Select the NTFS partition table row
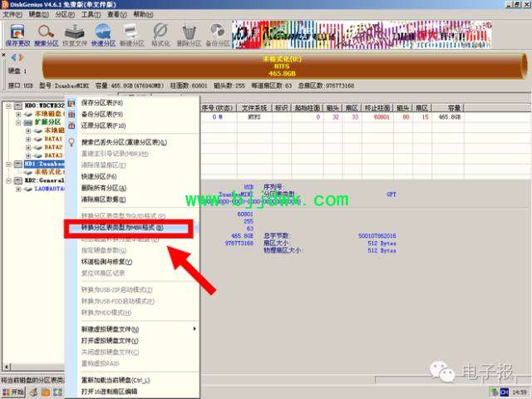 (x=332, y=117)
